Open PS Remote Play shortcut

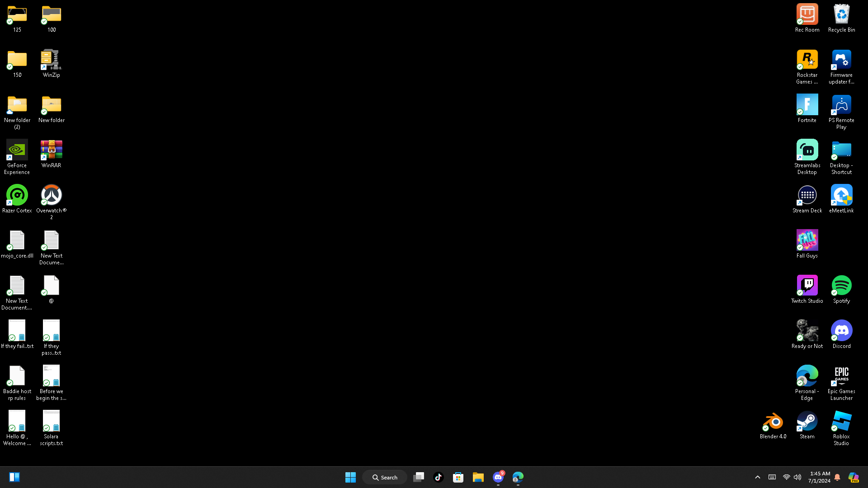click(841, 112)
